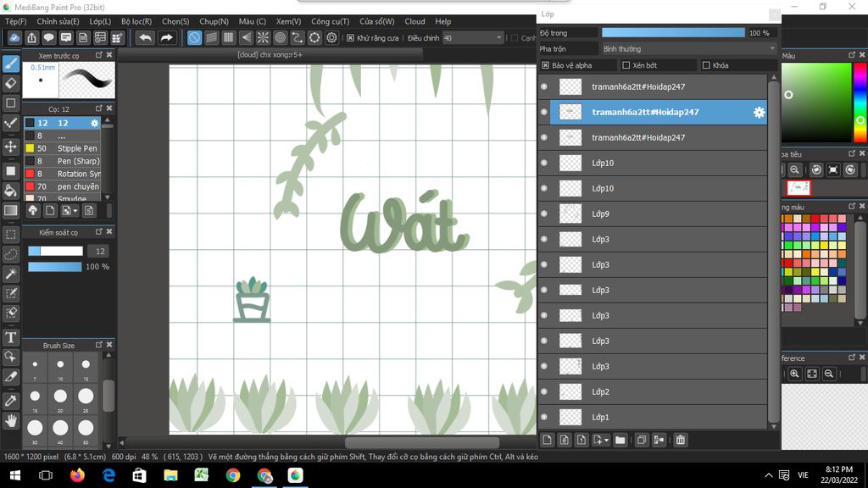This screenshot has width=868, height=488.
Task: Select the Hand tool
Action: pos(10,421)
